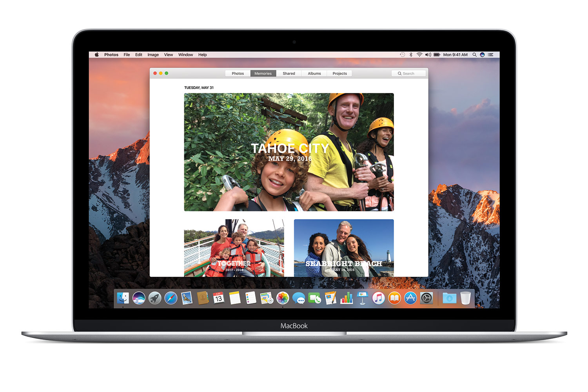The width and height of the screenshot is (588, 392).
Task: Open Safari compass icon in dock
Action: (x=171, y=298)
